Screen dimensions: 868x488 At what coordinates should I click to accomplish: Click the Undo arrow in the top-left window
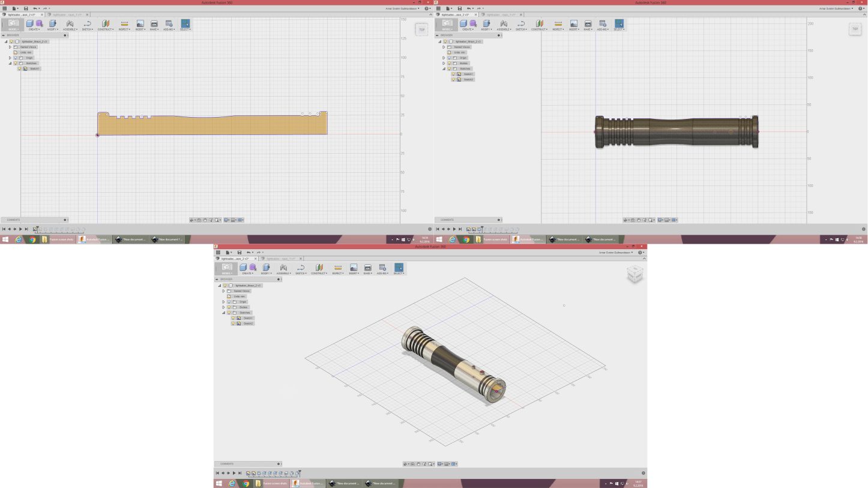[x=35, y=8]
